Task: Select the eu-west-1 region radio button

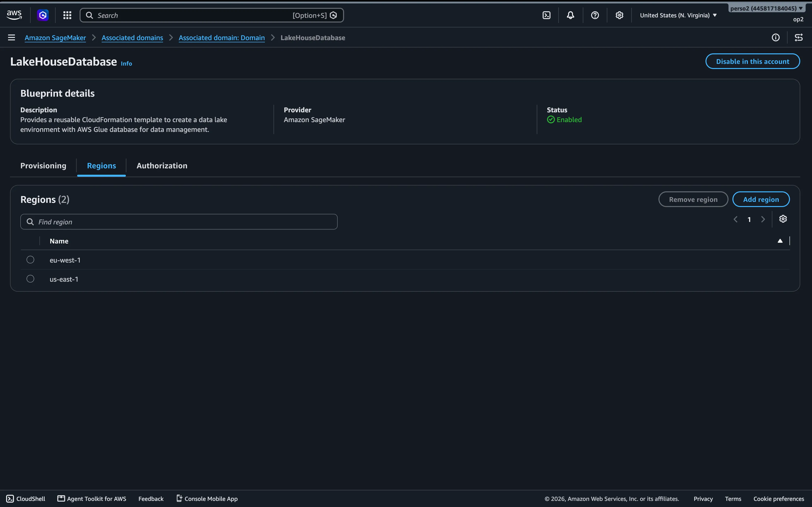Action: pos(30,260)
